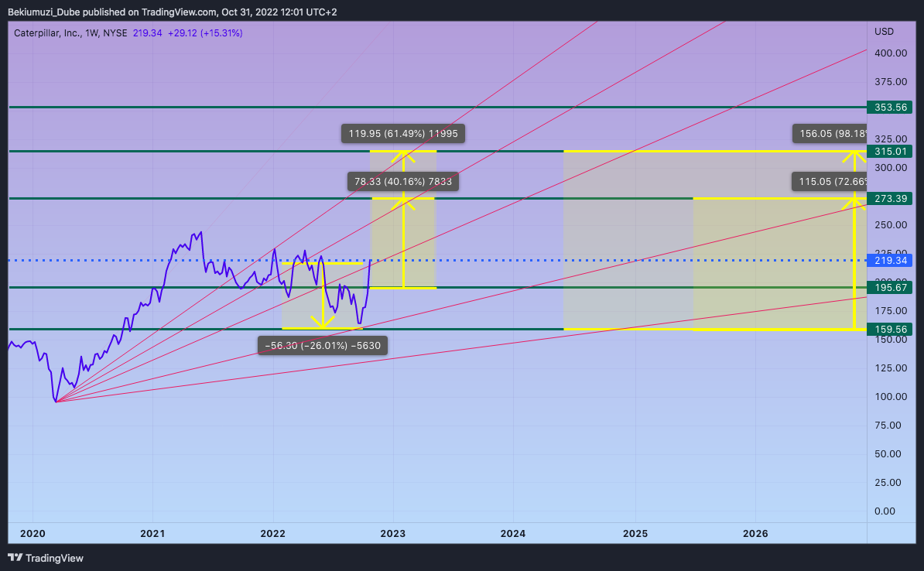Select the 195.67 price level label
The height and width of the screenshot is (571, 924).
coord(890,288)
